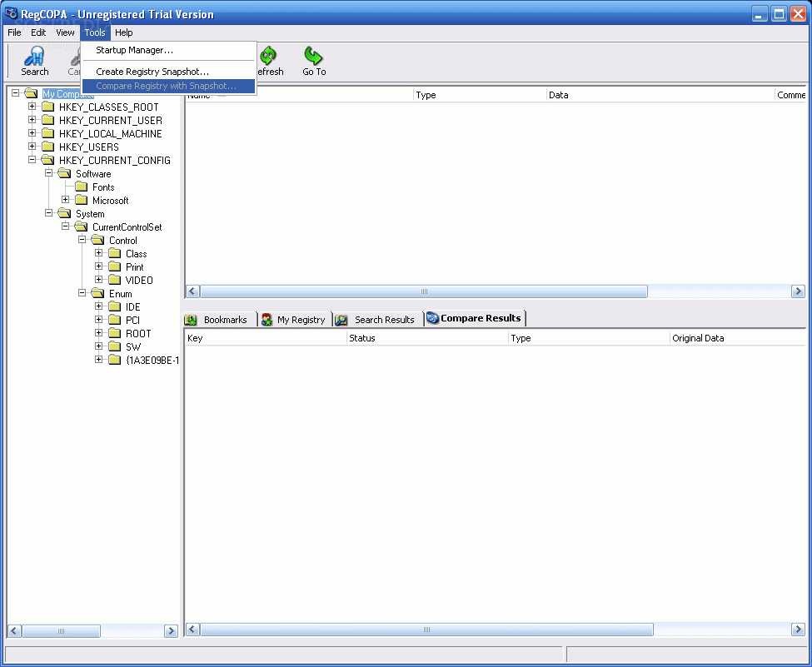Image resolution: width=812 pixels, height=667 pixels.
Task: Click the Refresh toolbar icon
Action: (269, 56)
